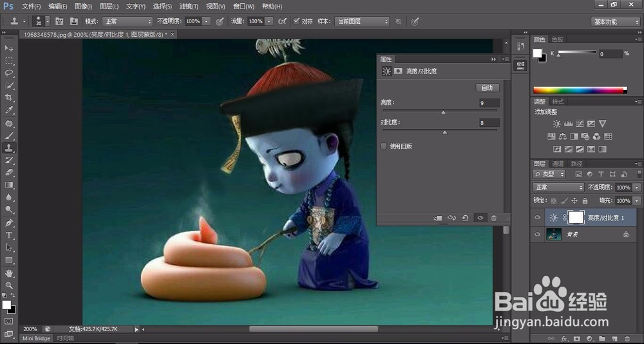Hide the Background layer eye icon

537,234
